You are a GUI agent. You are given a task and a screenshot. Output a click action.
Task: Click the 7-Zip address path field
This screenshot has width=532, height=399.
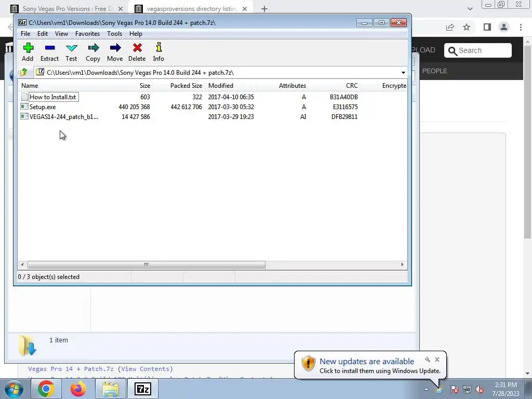pyautogui.click(x=217, y=73)
